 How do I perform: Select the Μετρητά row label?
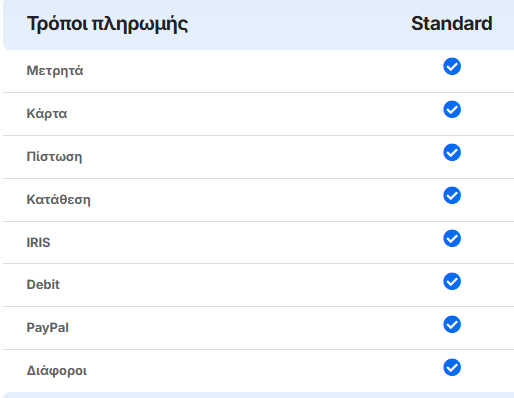[55, 71]
